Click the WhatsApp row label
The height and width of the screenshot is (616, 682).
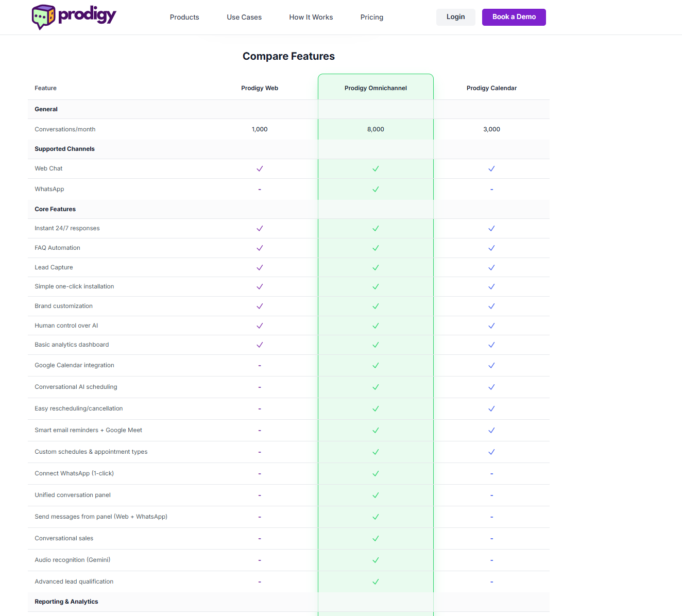coord(49,189)
